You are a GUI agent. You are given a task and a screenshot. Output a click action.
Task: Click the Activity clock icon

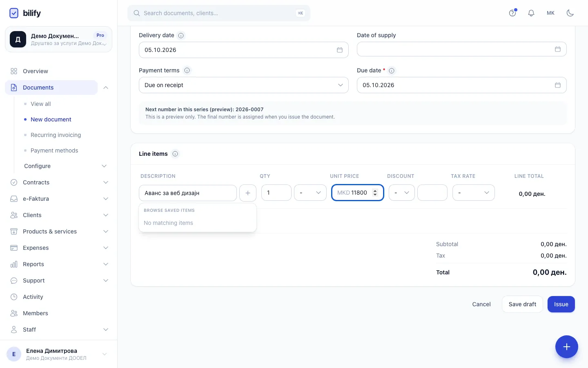click(14, 297)
